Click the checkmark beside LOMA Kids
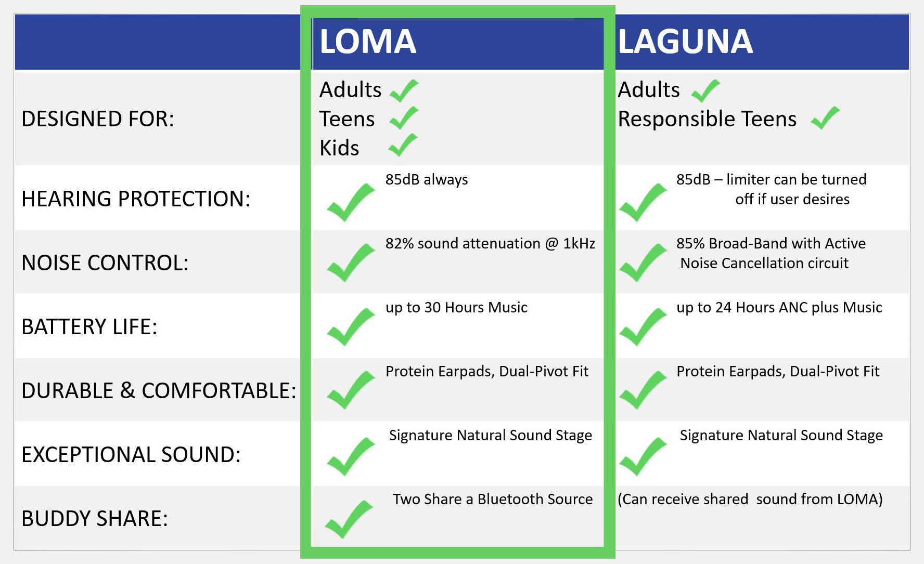The width and height of the screenshot is (924, 564). pyautogui.click(x=403, y=145)
